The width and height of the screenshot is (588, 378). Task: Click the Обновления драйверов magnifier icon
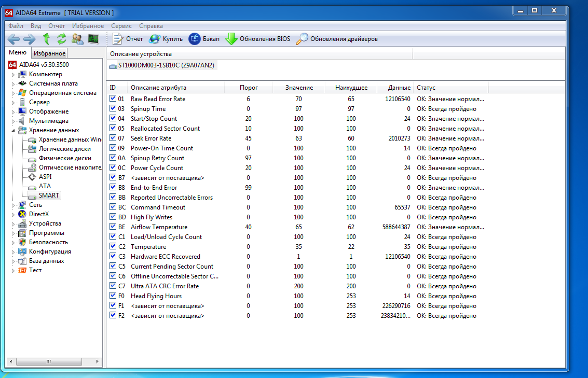pyautogui.click(x=302, y=38)
